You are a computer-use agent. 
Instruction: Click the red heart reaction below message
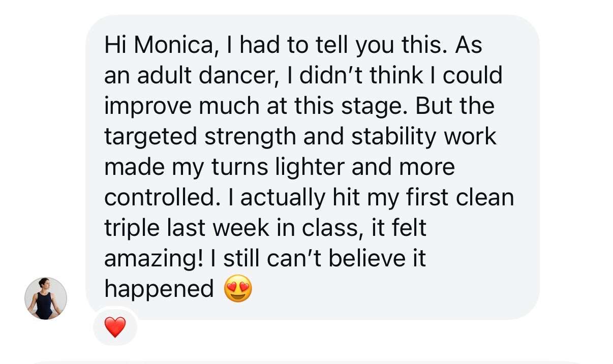(x=115, y=327)
